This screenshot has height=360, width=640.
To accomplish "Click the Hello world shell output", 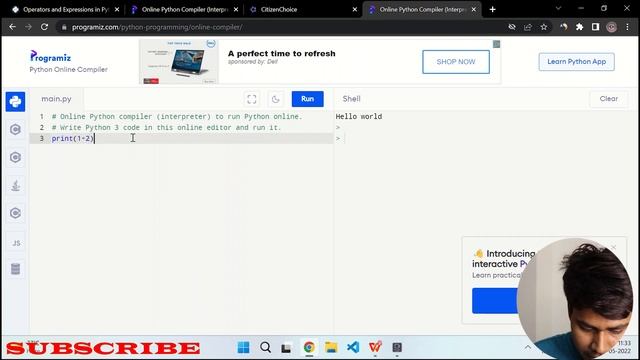I will [359, 116].
